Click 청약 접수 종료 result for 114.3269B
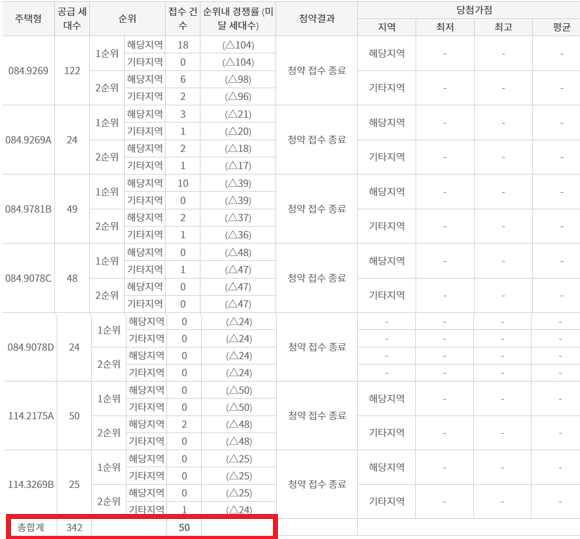580x539 pixels. pos(317,484)
